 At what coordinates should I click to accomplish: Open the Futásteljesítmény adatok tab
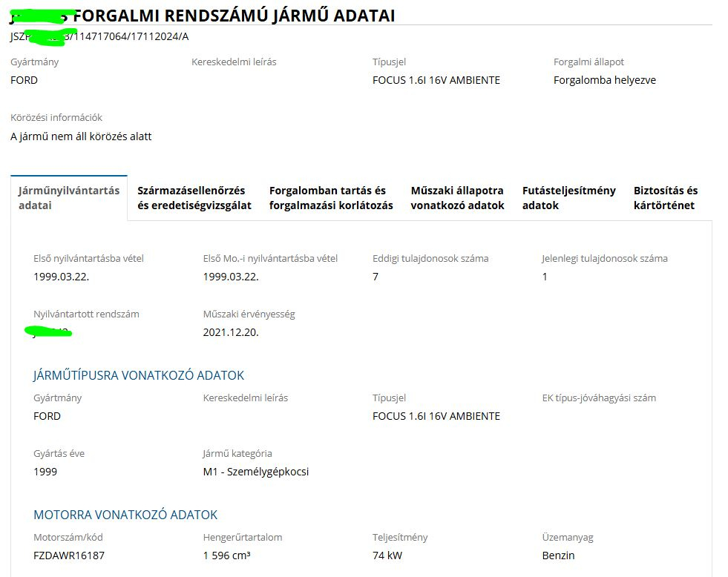(x=568, y=198)
